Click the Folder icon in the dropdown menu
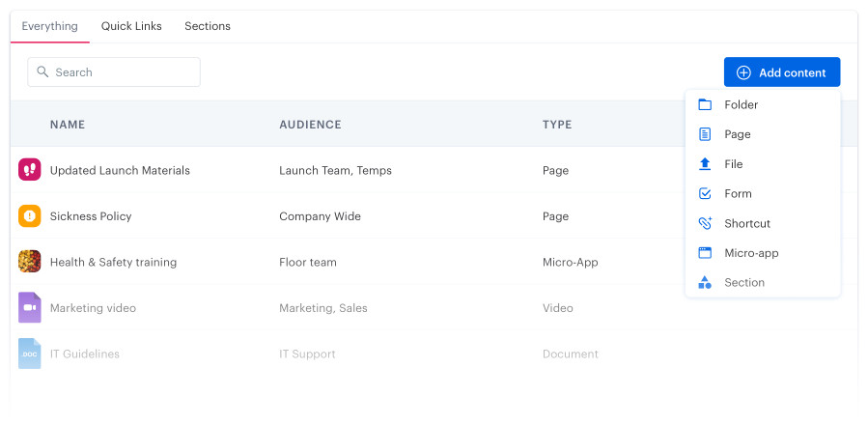868x425 pixels. pyautogui.click(x=705, y=104)
